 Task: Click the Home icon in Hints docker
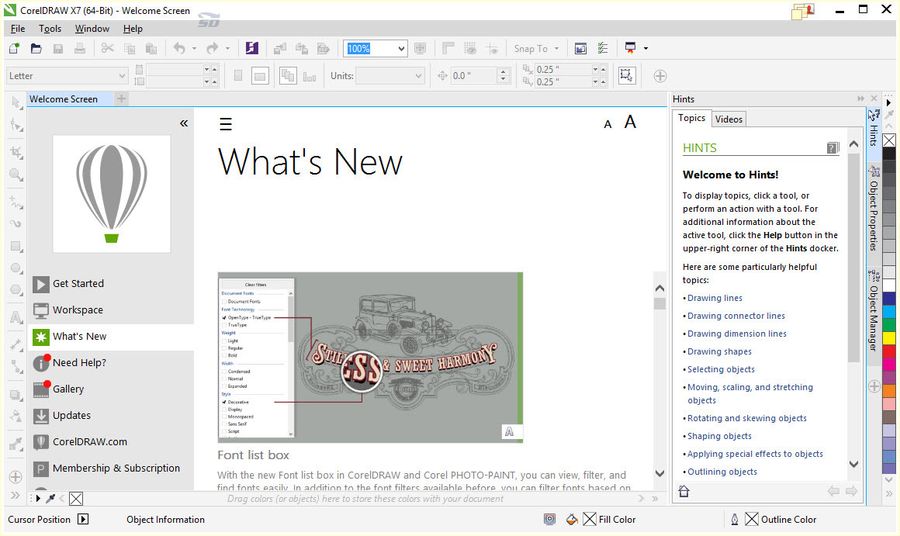684,491
